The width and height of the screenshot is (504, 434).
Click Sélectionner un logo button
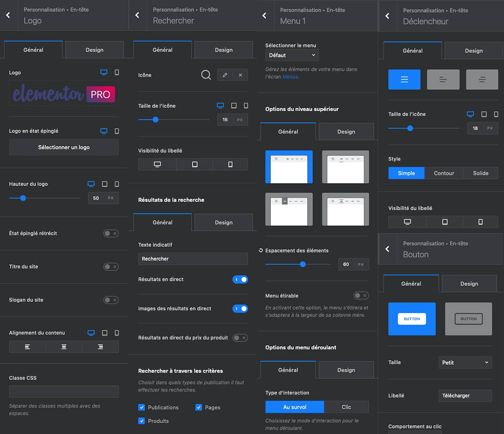(x=64, y=147)
